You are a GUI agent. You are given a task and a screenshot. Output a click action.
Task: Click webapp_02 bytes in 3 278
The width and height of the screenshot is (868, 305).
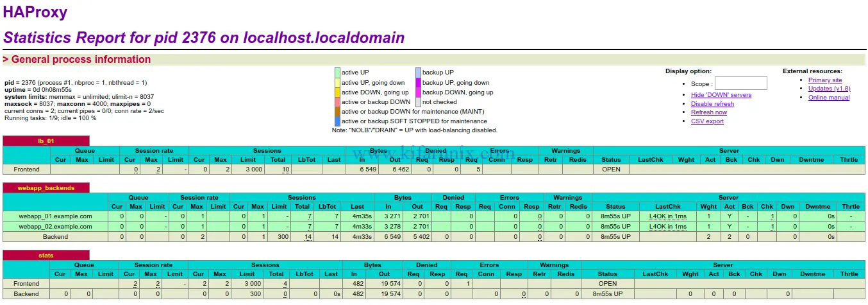[x=392, y=227]
